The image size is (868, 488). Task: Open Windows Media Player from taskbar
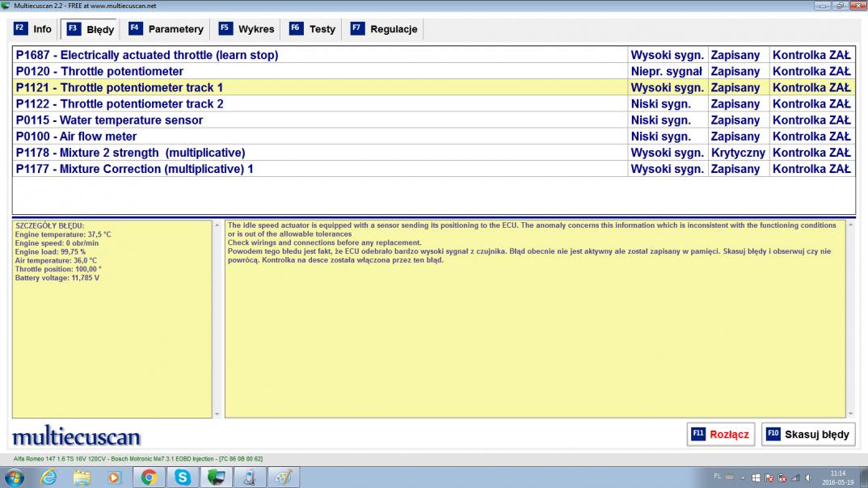pyautogui.click(x=115, y=477)
